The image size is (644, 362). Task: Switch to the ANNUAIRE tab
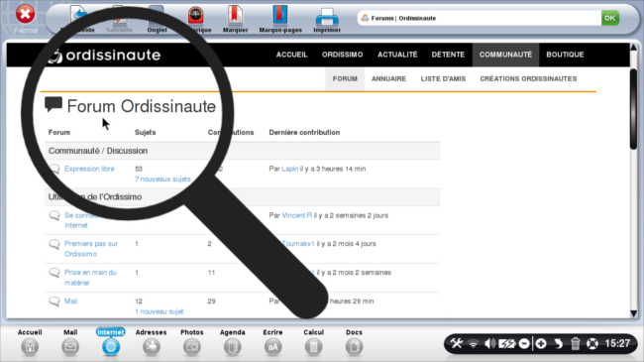click(388, 78)
